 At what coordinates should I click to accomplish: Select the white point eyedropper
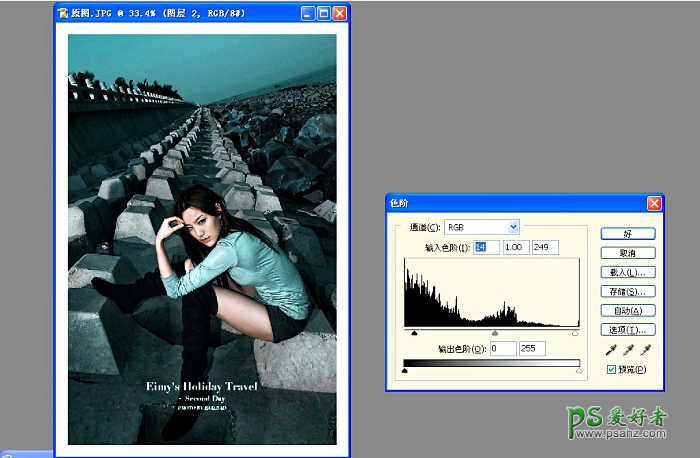point(646,350)
